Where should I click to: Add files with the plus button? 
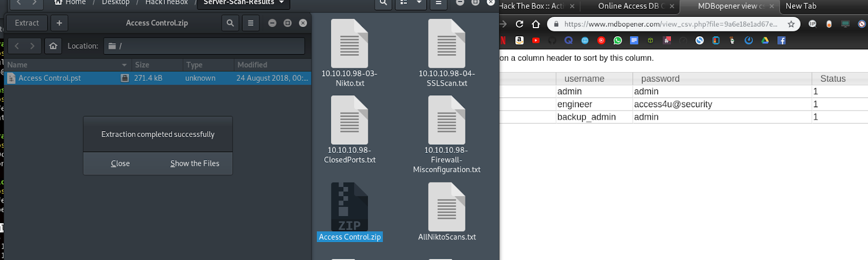(x=59, y=23)
